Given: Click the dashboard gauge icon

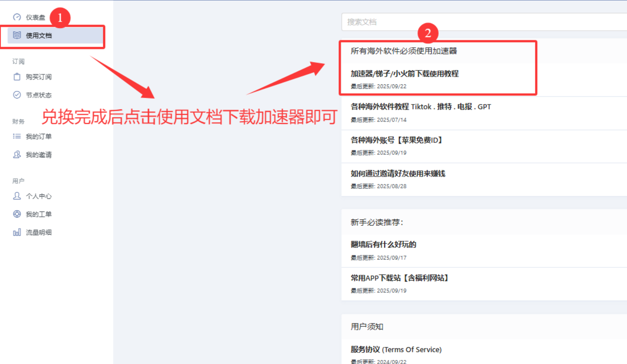Looking at the screenshot, I should click(x=17, y=17).
